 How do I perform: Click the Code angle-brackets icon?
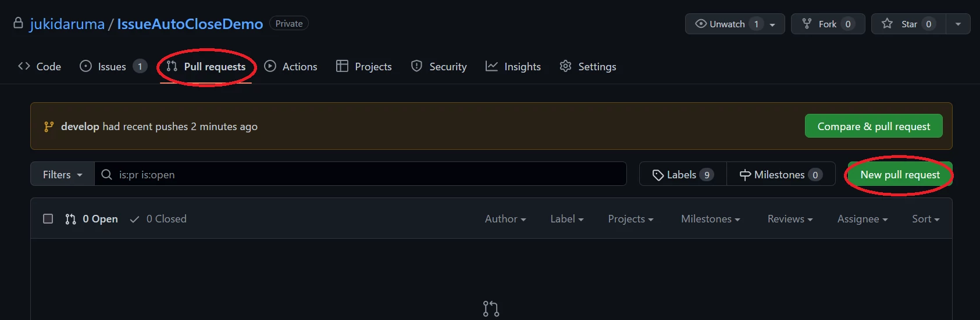click(24, 66)
